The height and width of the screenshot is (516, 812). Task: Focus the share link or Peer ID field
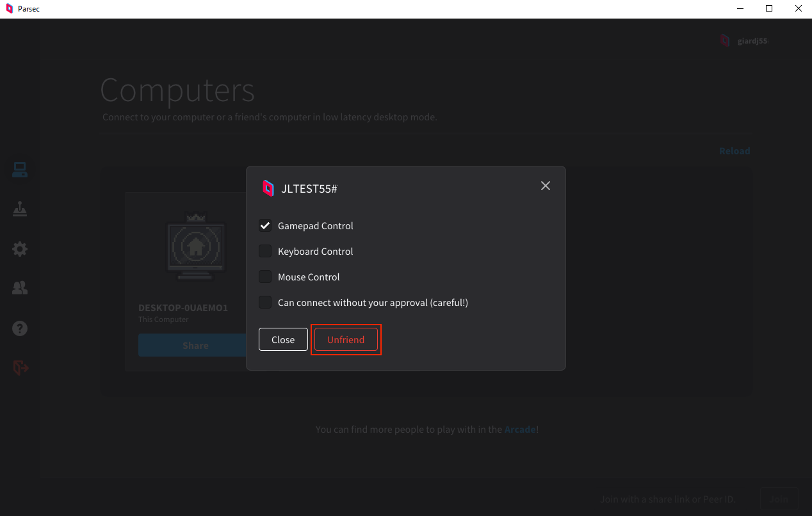pyautogui.click(x=668, y=499)
